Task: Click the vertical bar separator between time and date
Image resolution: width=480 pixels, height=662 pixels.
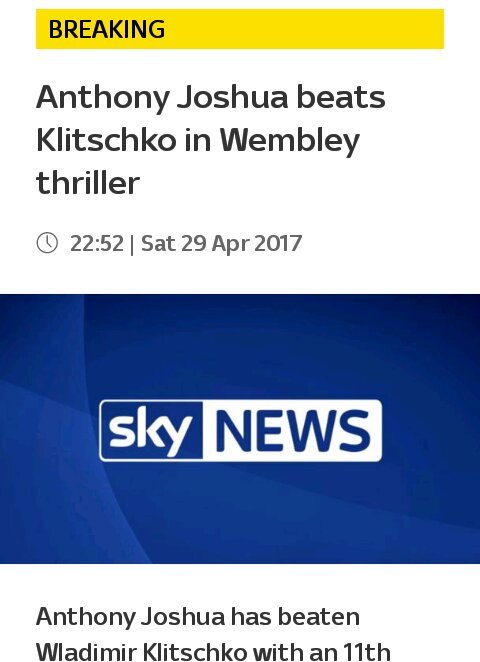Action: point(132,244)
